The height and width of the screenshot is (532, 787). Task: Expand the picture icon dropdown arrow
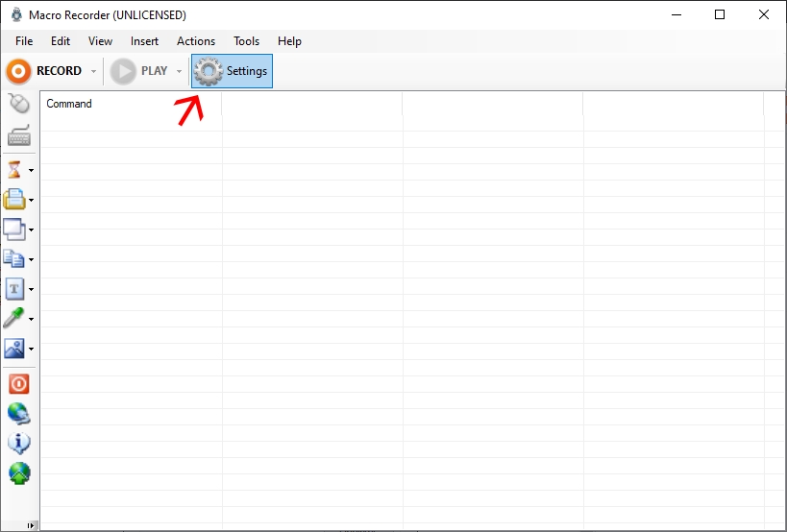tap(31, 349)
